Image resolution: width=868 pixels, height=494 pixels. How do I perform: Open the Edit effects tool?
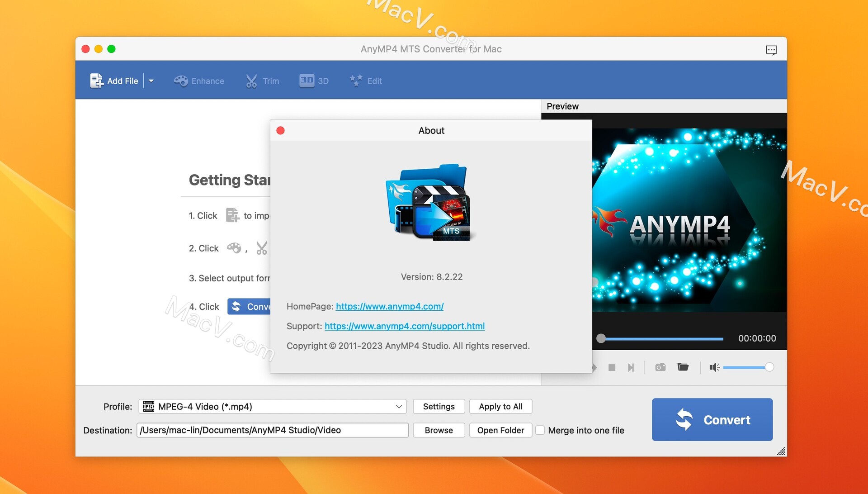click(x=366, y=81)
